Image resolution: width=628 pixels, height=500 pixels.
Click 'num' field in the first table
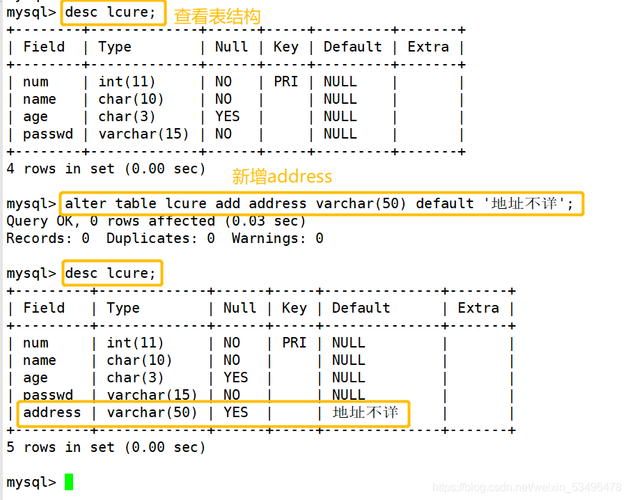pos(36,82)
